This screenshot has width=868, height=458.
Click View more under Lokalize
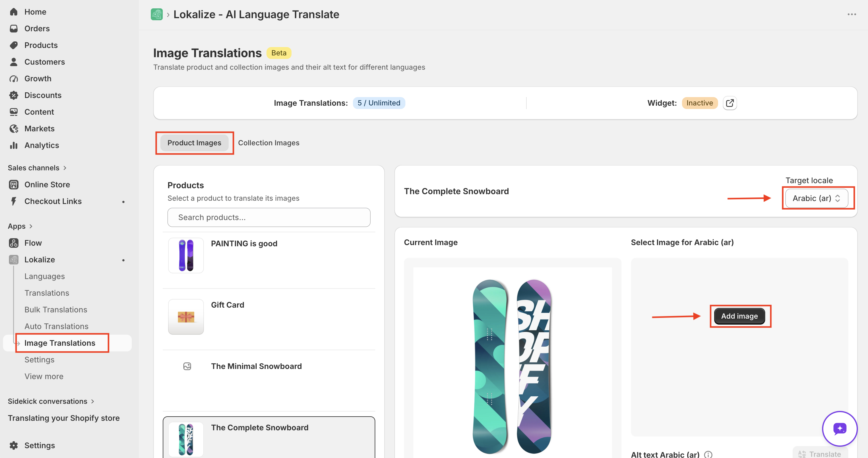point(44,376)
